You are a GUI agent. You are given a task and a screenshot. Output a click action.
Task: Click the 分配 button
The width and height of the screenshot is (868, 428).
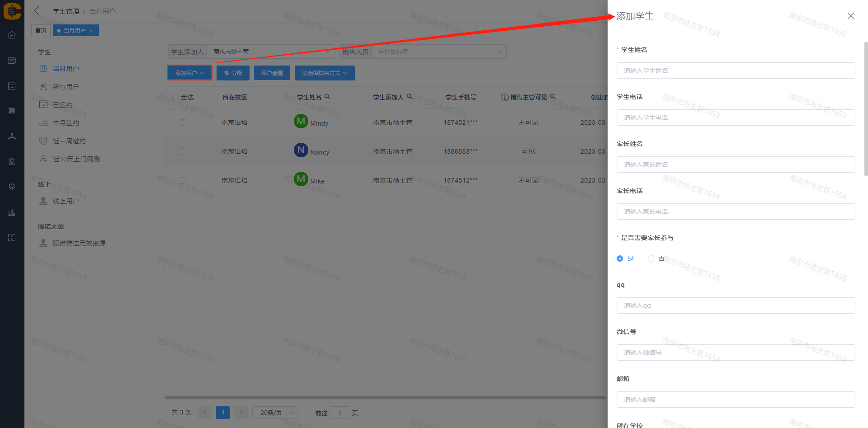[233, 73]
